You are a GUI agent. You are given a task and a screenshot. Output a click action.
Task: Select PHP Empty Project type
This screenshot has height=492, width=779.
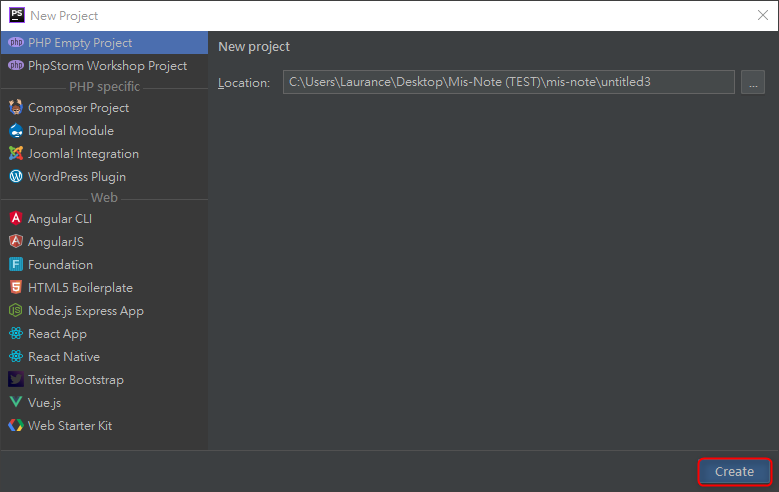(x=104, y=43)
